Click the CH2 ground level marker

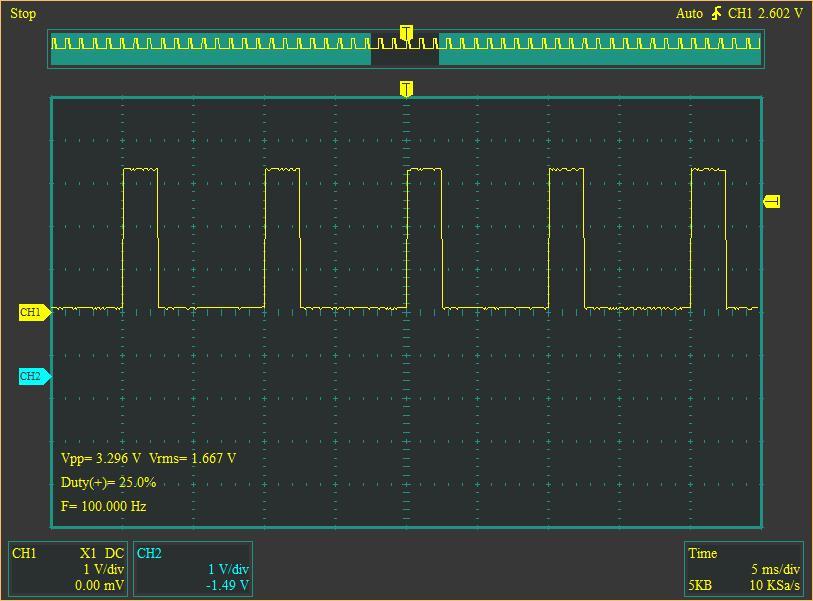[x=35, y=376]
